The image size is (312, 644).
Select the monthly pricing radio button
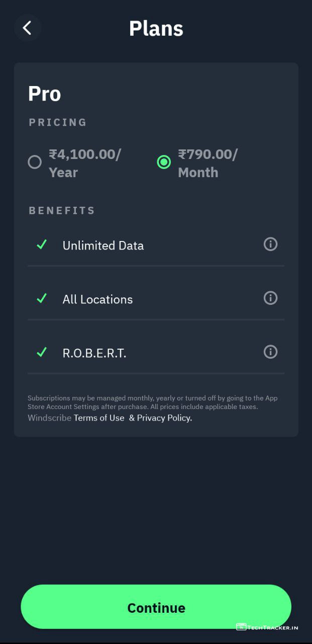tap(164, 162)
